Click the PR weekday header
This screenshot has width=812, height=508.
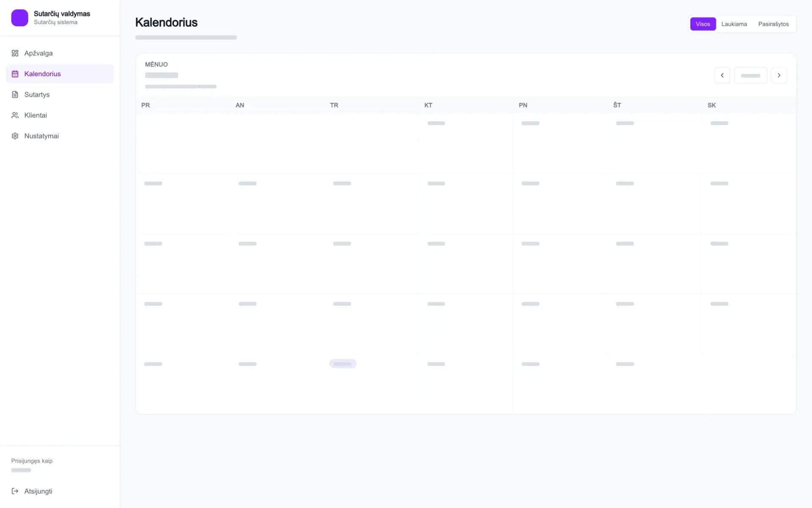point(145,105)
